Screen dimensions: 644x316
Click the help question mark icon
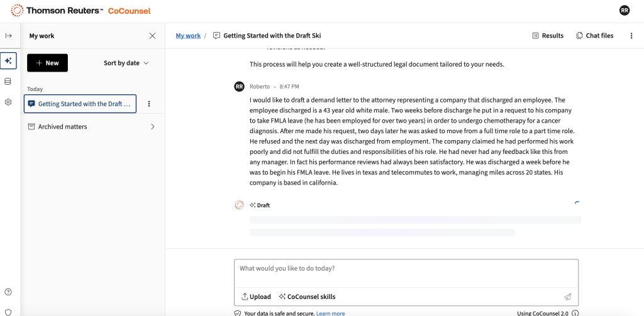pyautogui.click(x=8, y=291)
